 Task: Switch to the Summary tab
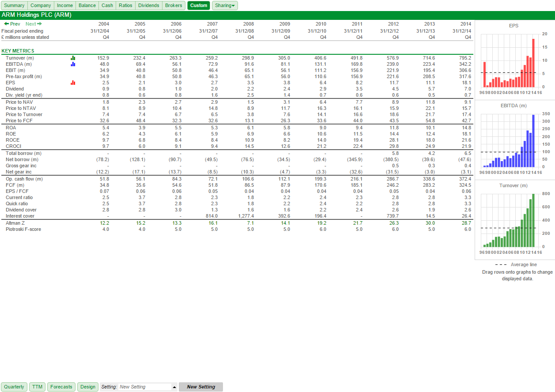(14, 5)
